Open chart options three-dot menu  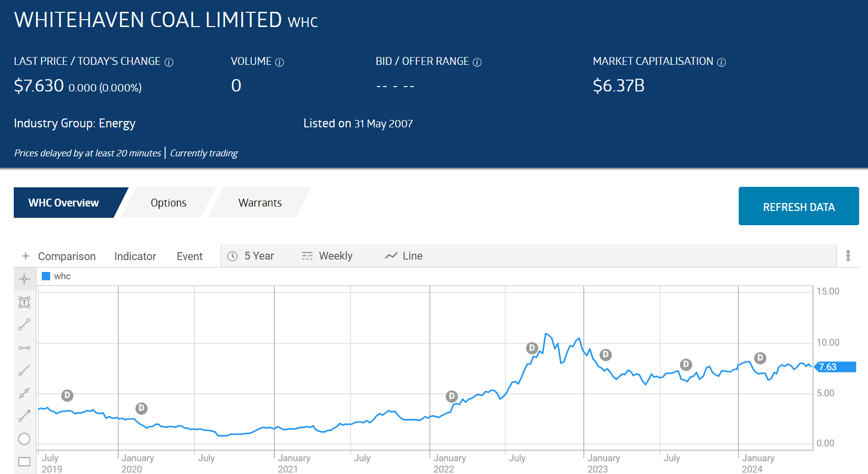pos(848,256)
